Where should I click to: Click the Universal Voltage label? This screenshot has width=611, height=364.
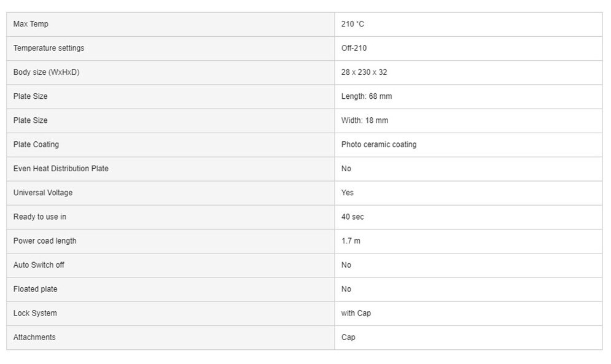click(x=43, y=192)
